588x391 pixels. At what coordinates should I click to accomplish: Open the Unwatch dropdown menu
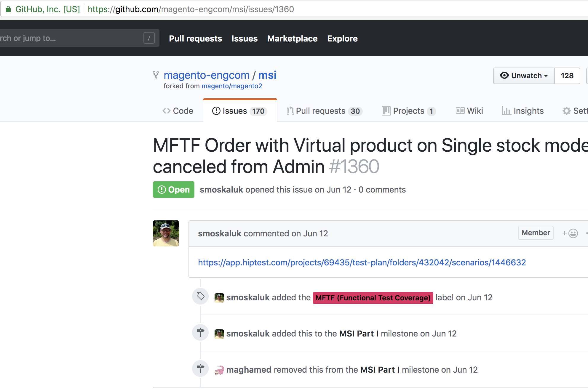pos(524,76)
